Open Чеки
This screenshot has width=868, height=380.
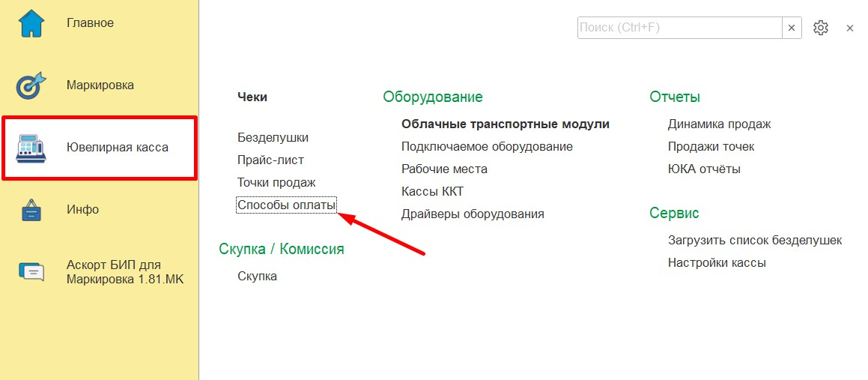[252, 97]
